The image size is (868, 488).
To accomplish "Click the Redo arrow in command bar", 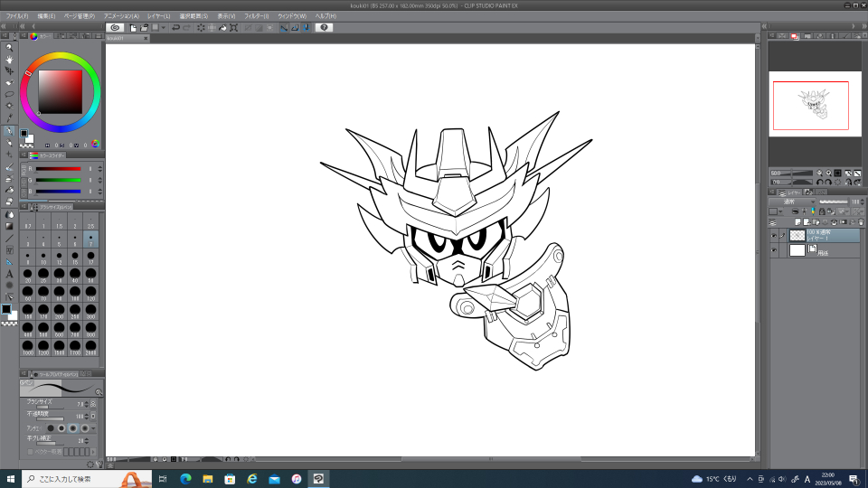I will point(186,27).
